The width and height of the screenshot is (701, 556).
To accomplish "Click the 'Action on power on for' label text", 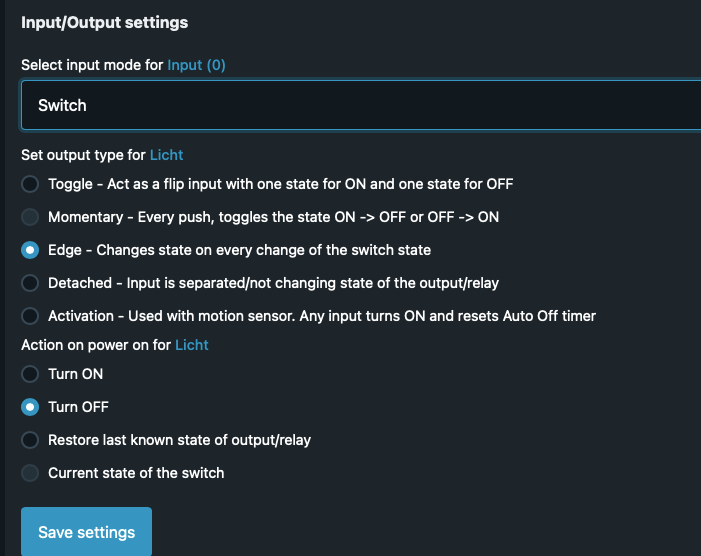I will [96, 345].
